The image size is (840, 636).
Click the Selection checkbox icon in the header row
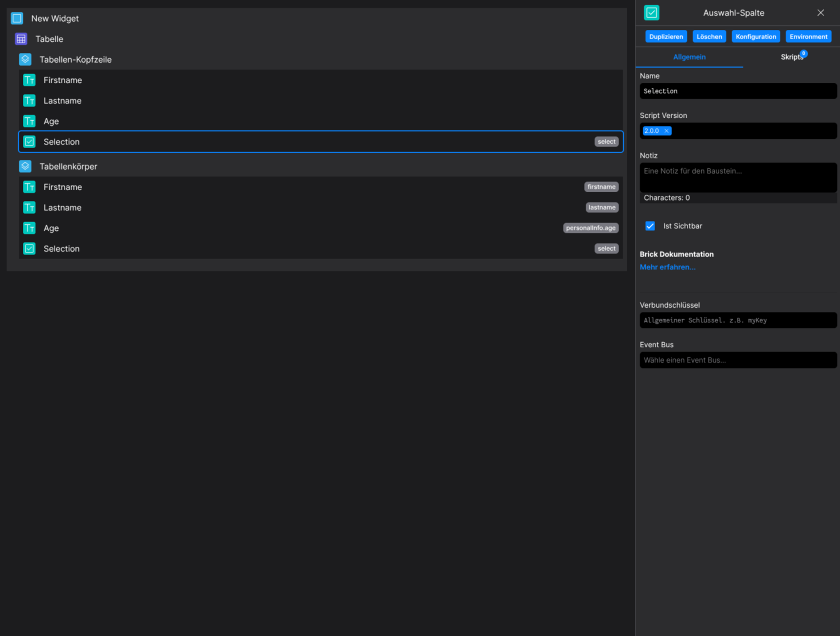point(29,141)
